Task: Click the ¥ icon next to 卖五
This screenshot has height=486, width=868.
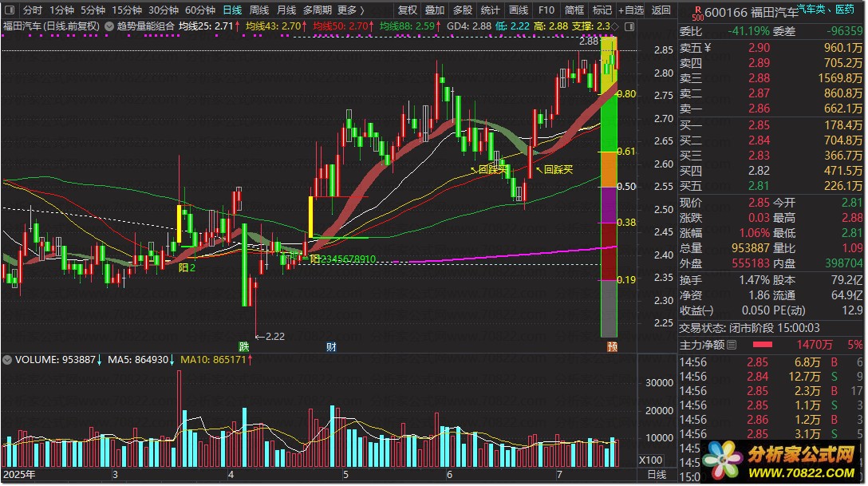Action: [708, 48]
